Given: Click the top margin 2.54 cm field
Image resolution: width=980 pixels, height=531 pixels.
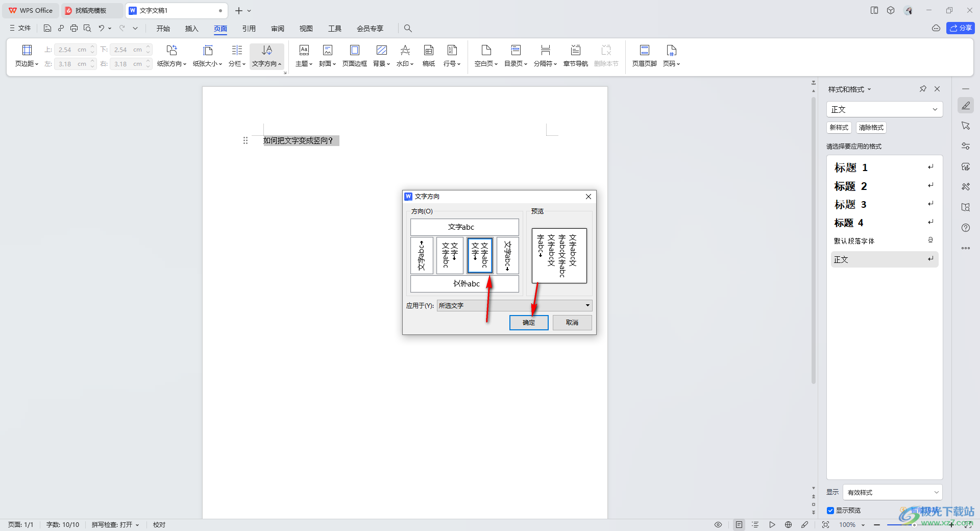Looking at the screenshot, I should pos(75,50).
